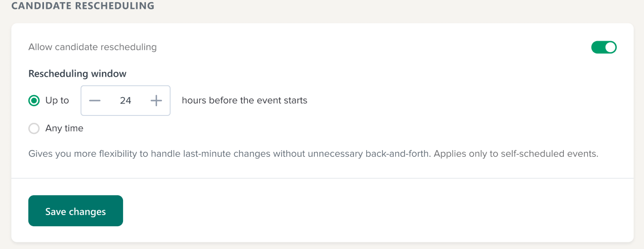The width and height of the screenshot is (644, 249).
Task: Disable the Allow candidate rescheduling switch
Action: tap(604, 47)
